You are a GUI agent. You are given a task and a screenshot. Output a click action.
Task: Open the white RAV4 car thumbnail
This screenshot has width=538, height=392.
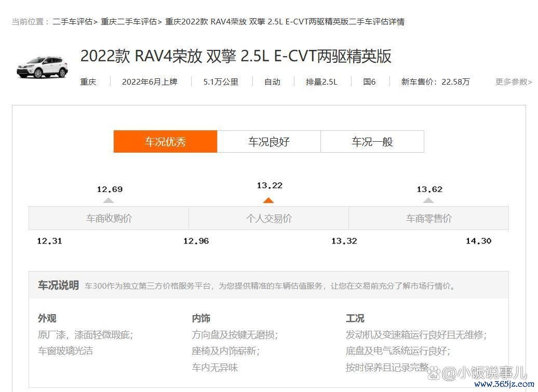coord(42,66)
